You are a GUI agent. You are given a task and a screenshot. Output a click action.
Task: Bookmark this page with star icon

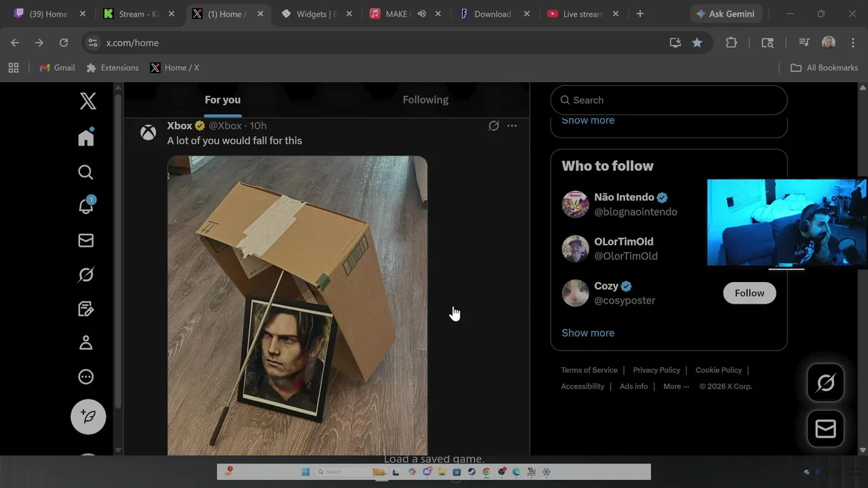(697, 43)
